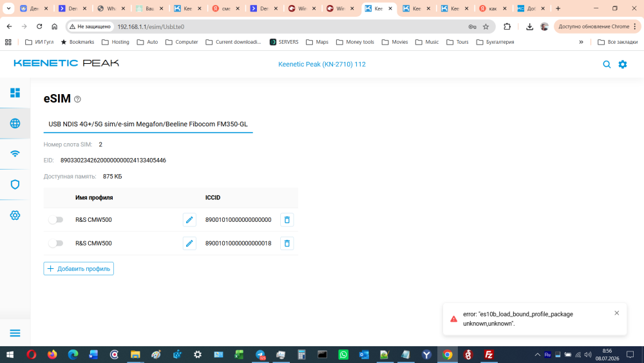This screenshot has width=644, height=363.
Task: Open the Current downloadi... bookmark folder
Action: coord(233,42)
